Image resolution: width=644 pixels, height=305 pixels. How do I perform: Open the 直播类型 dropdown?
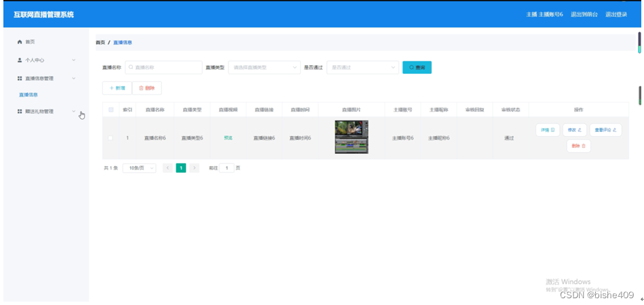(264, 67)
